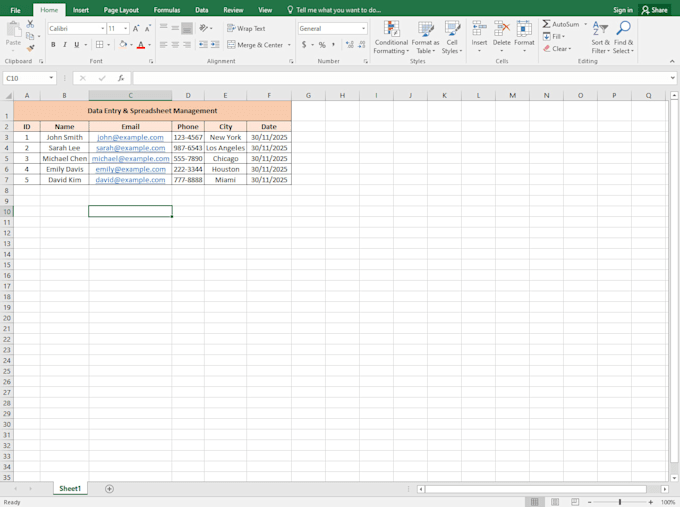Apply Percent Style
This screenshot has width=680, height=507.
click(322, 45)
